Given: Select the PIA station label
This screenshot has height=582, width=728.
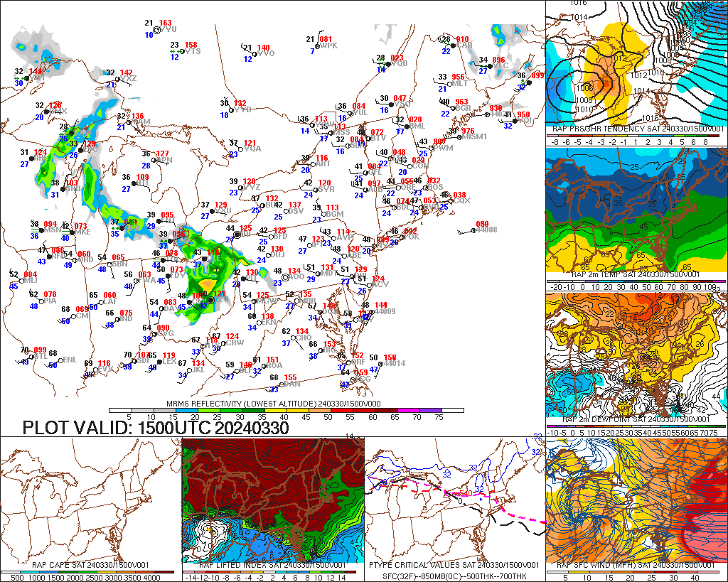Looking at the screenshot, I should (50, 301).
